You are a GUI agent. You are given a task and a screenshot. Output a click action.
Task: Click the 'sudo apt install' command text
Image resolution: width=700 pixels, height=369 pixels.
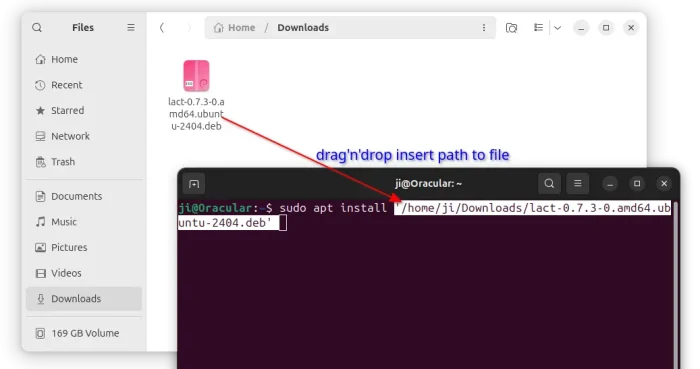tap(333, 208)
